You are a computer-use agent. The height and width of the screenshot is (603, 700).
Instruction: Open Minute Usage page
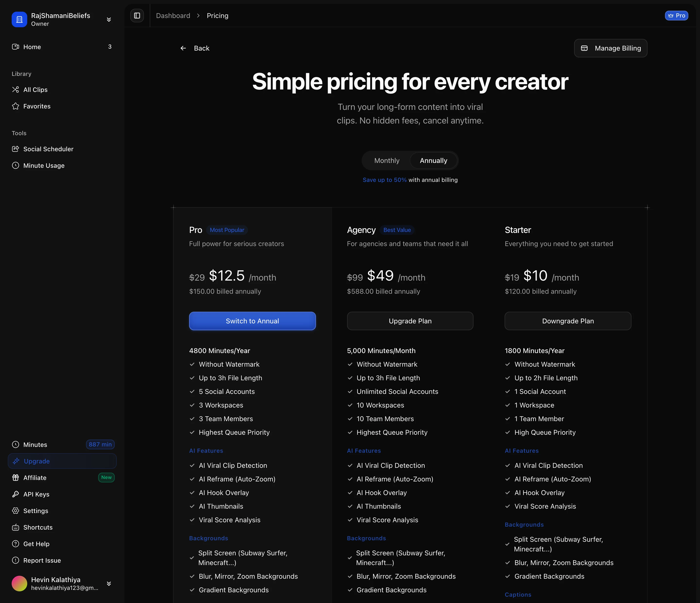pyautogui.click(x=62, y=166)
